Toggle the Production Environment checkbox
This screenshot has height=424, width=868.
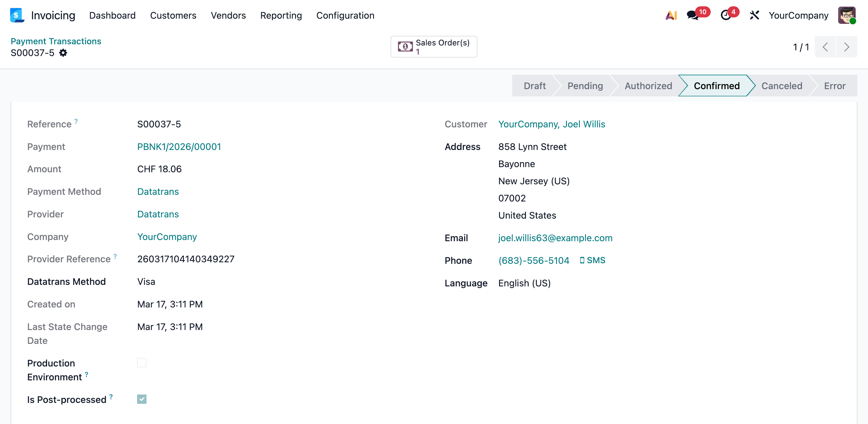pos(142,363)
